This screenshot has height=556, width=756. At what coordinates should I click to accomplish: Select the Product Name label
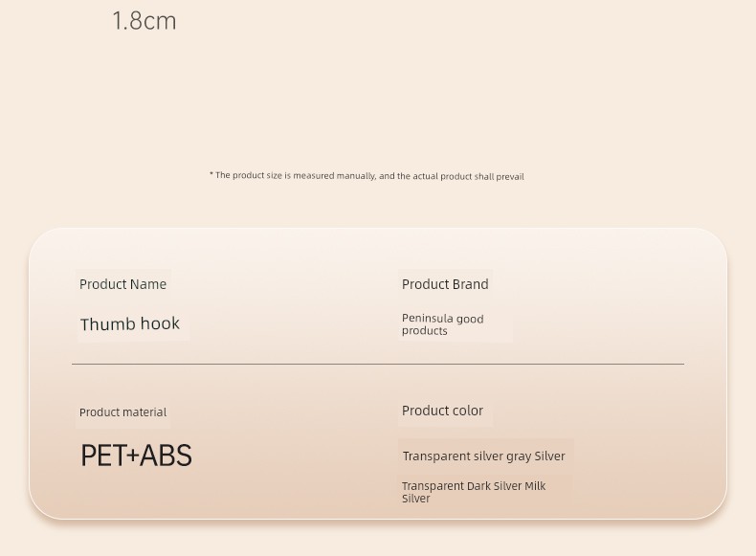pyautogui.click(x=122, y=284)
